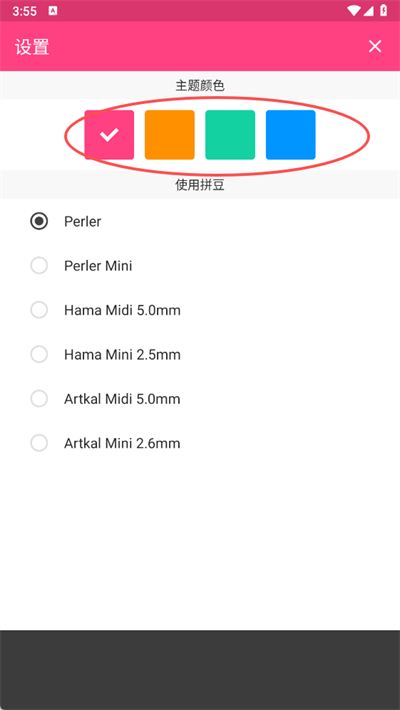The image size is (400, 710).
Task: Tap the Hama Midi 5.0mm label
Action: click(x=122, y=310)
